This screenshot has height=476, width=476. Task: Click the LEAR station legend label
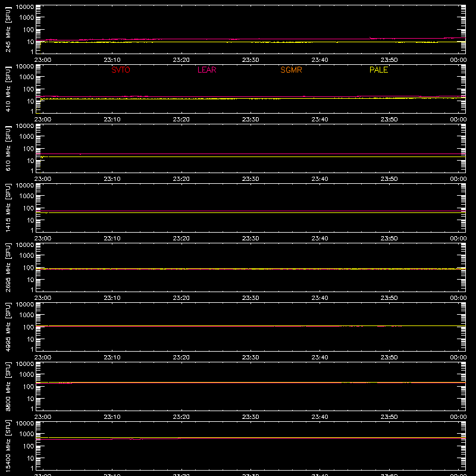click(206, 70)
